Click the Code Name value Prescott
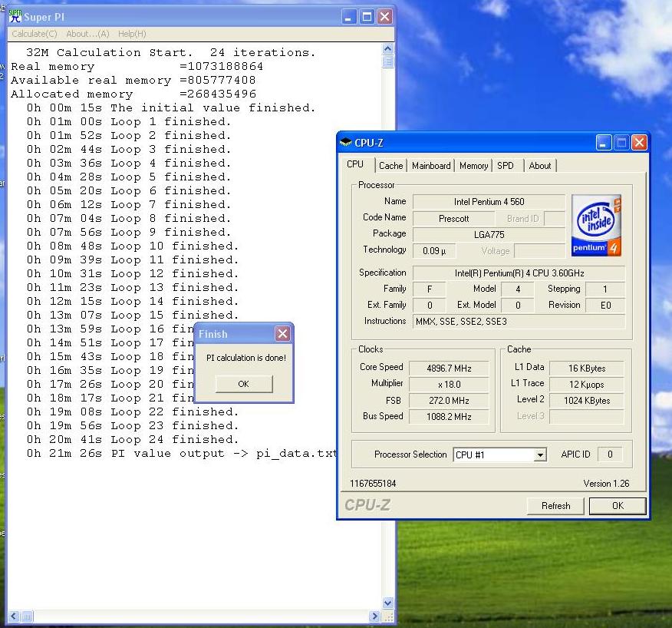The height and width of the screenshot is (628, 672). (x=453, y=219)
